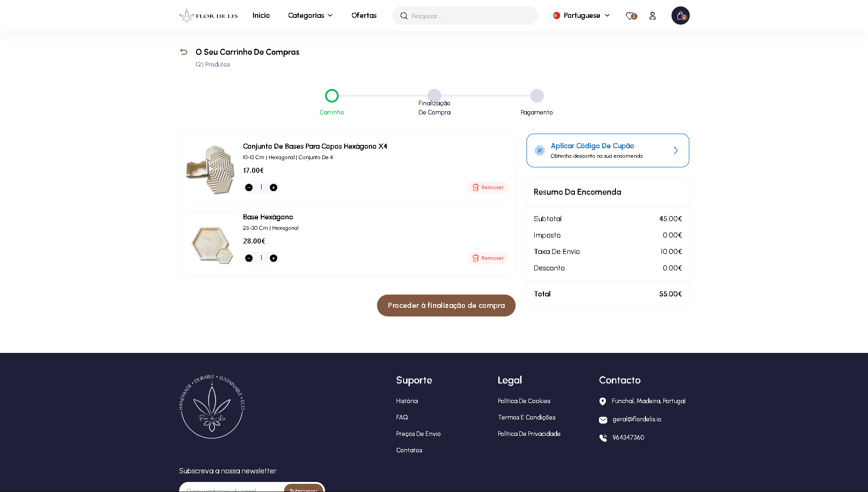Open the Portuguese language selector
The width and height of the screenshot is (868, 492).
[x=581, y=15]
